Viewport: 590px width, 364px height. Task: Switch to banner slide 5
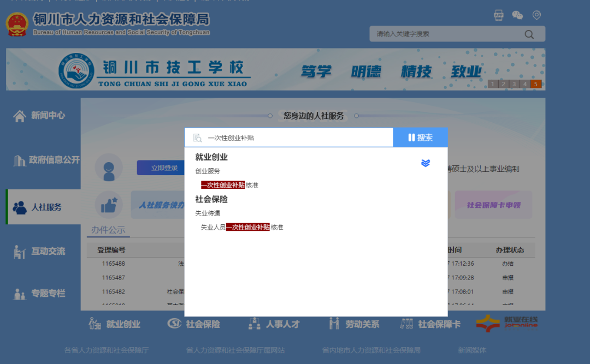[536, 84]
